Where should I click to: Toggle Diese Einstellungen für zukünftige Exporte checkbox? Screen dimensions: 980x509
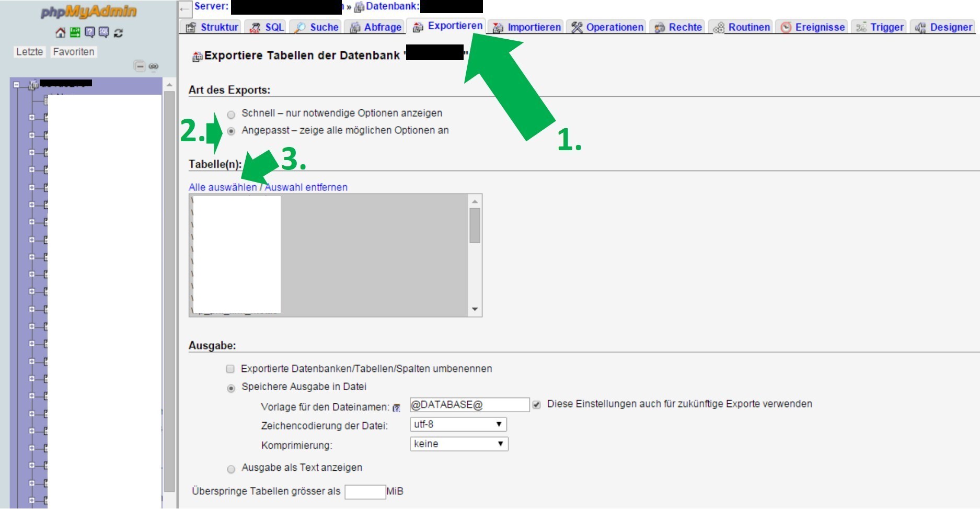click(536, 404)
